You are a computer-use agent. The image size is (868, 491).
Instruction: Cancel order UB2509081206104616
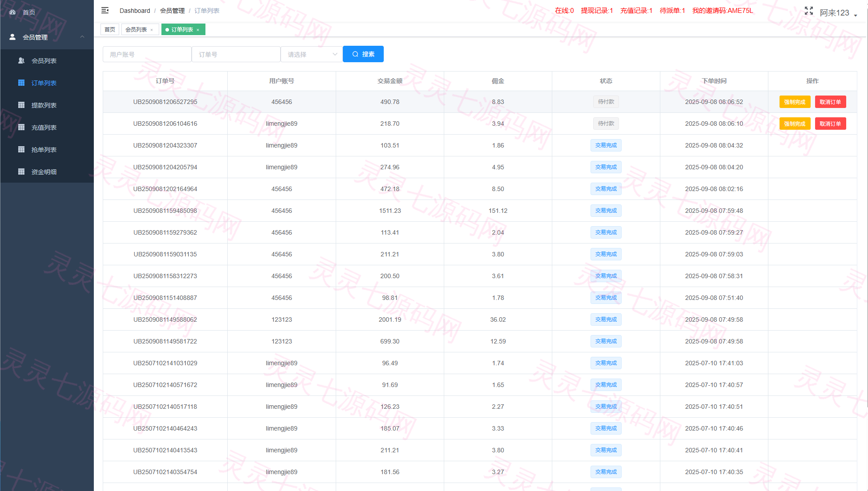(x=830, y=124)
